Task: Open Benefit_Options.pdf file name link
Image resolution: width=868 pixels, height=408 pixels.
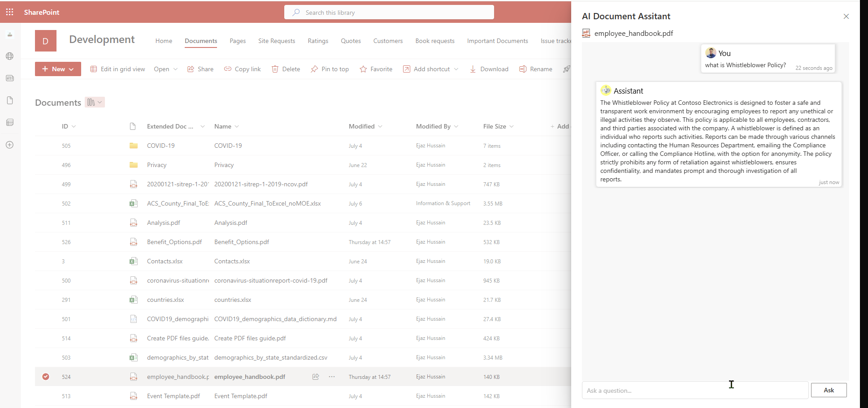Action: click(x=242, y=242)
